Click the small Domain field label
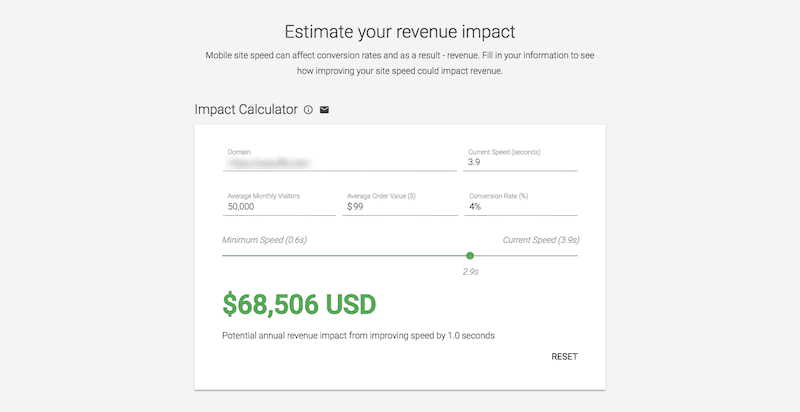This screenshot has height=412, width=800. point(239,152)
